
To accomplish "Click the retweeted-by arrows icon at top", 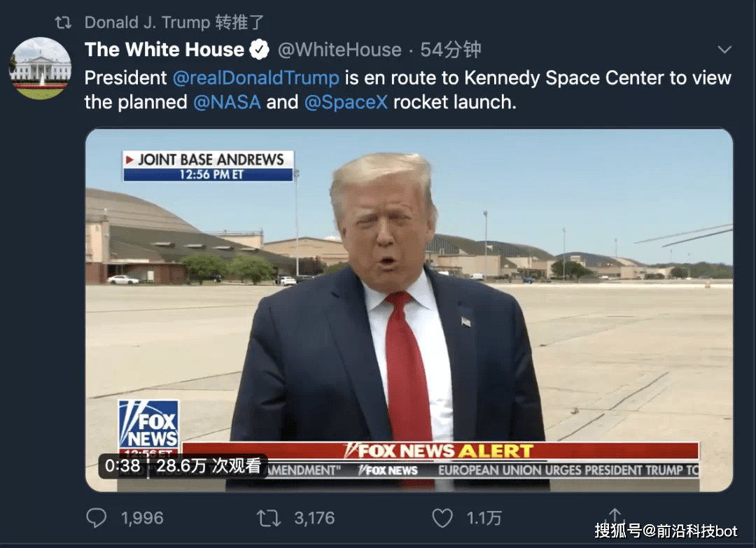I will pyautogui.click(x=63, y=22).
